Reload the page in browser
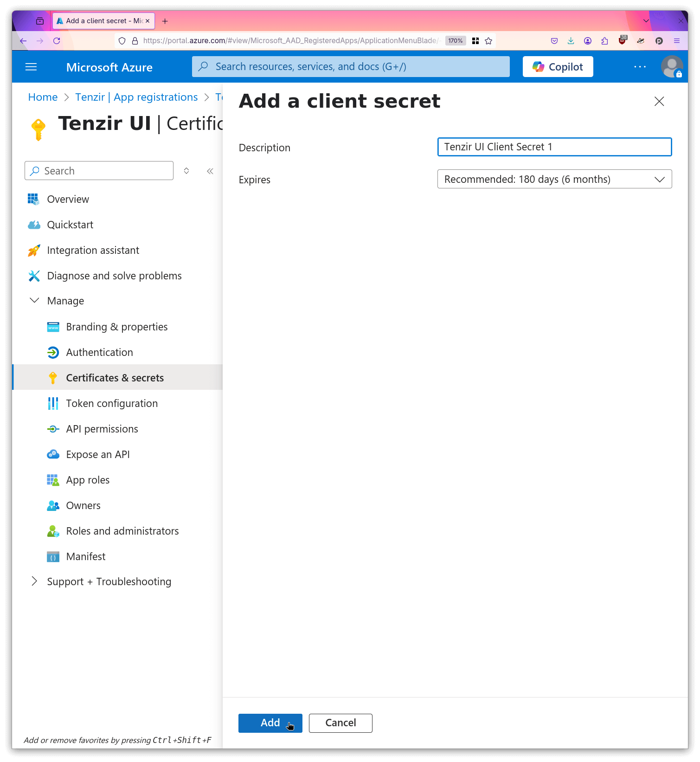 (x=57, y=41)
